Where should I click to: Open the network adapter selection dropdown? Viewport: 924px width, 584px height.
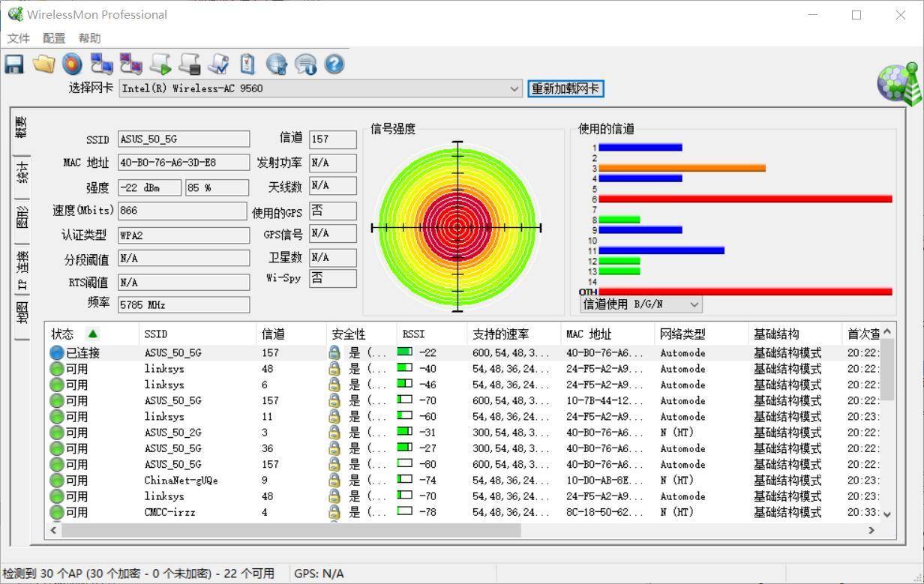(514, 88)
